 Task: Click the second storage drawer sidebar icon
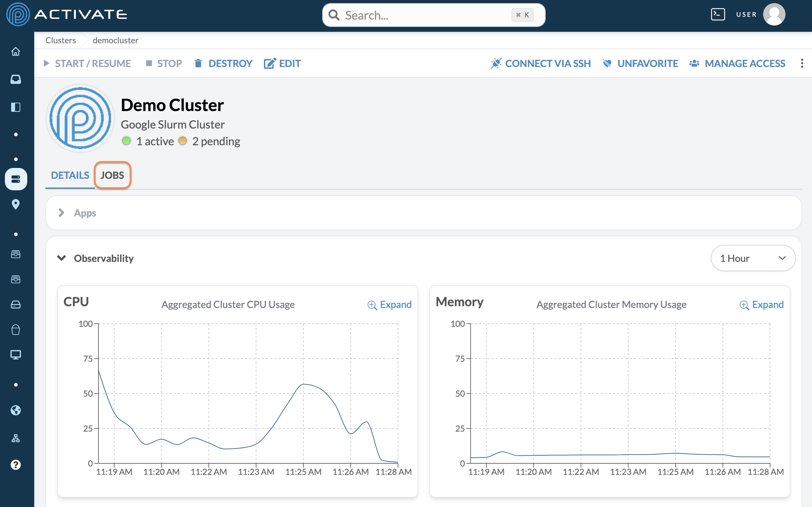(x=16, y=279)
